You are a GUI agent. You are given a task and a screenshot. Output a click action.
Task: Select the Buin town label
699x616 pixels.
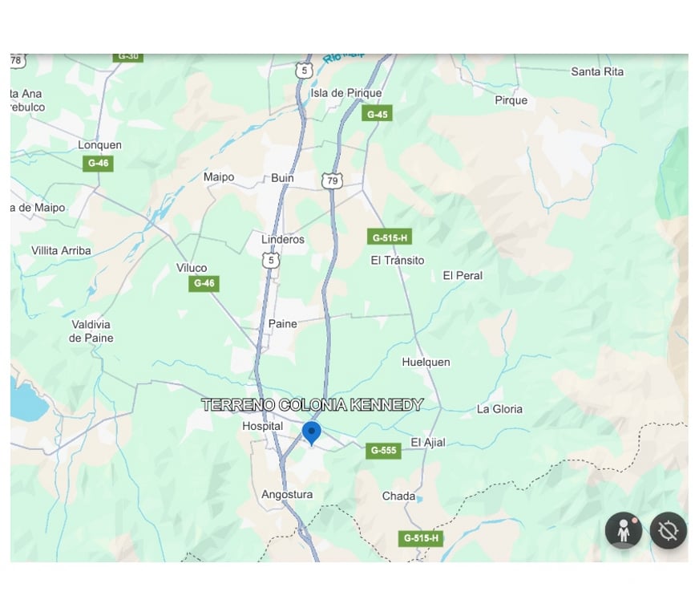coord(282,178)
